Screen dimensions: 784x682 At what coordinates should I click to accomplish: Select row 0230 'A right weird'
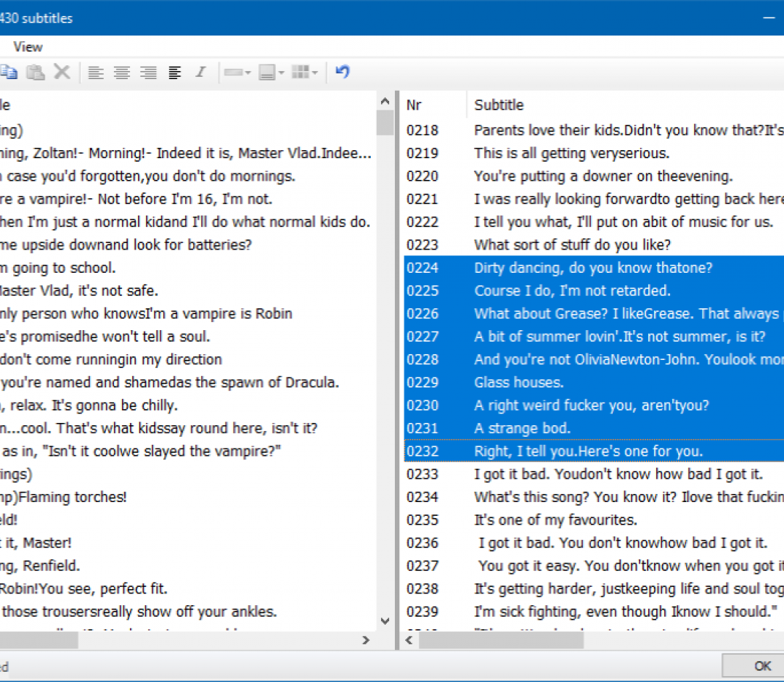594,406
